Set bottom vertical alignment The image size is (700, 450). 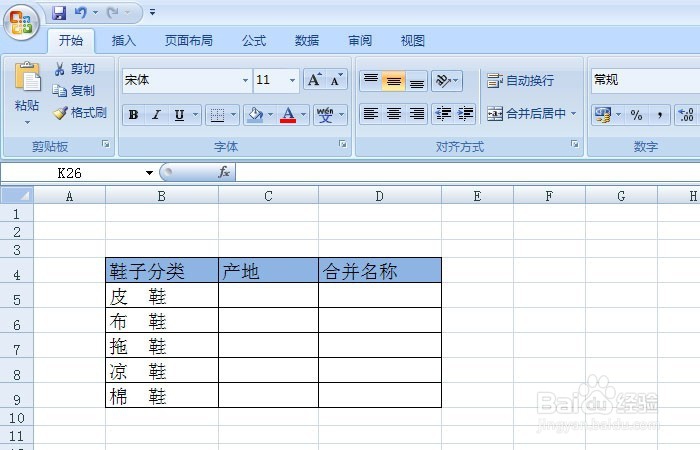417,81
